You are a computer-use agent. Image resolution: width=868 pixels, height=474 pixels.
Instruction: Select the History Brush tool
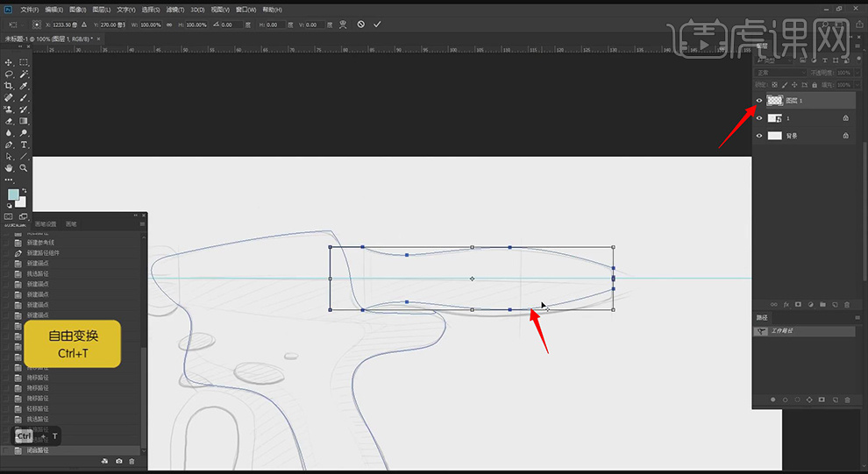(24, 110)
